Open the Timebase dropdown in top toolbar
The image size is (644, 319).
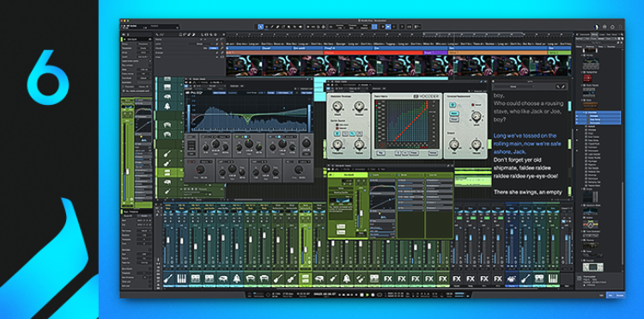click(352, 27)
